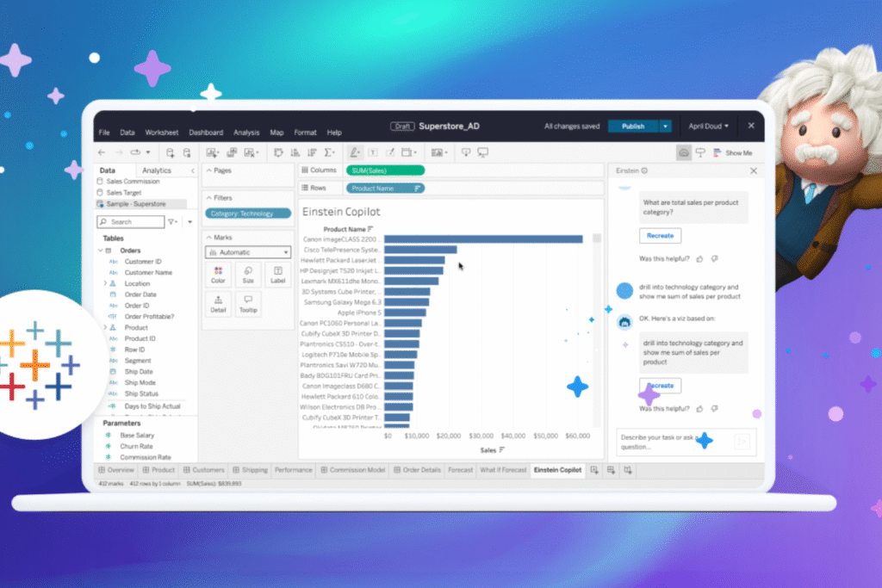Click the Category: Technology filter pill
The width and height of the screenshot is (882, 588).
(248, 214)
